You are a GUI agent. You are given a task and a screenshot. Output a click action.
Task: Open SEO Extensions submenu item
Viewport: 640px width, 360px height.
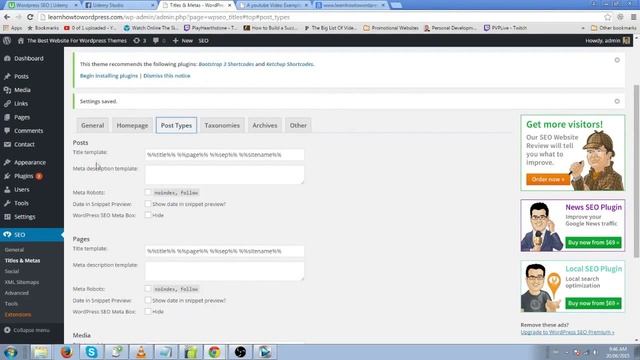coord(18,314)
